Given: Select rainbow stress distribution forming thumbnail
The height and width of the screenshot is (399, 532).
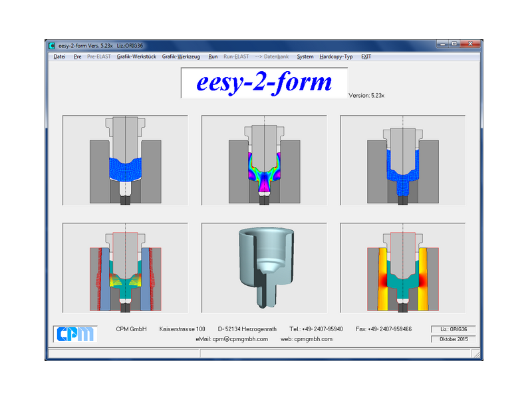Looking at the screenshot, I should (x=264, y=160).
